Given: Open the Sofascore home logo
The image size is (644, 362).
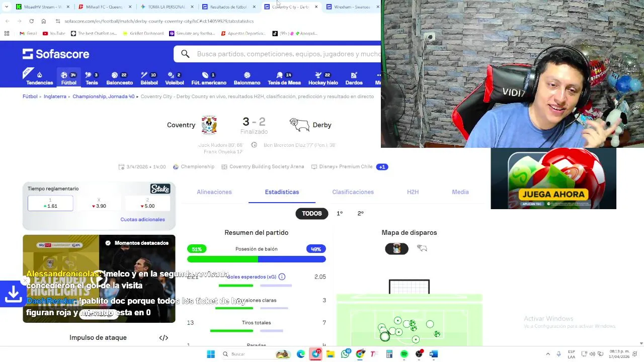Looking at the screenshot, I should (56, 54).
